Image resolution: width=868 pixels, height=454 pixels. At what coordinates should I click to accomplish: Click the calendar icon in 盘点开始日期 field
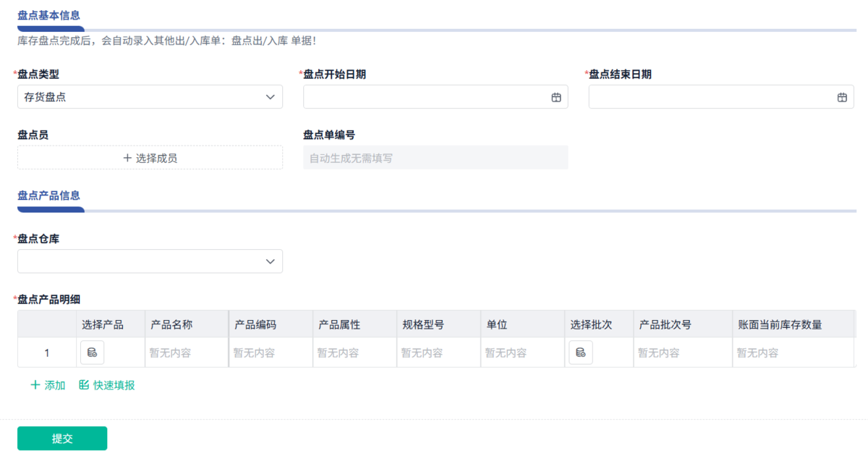click(x=556, y=97)
